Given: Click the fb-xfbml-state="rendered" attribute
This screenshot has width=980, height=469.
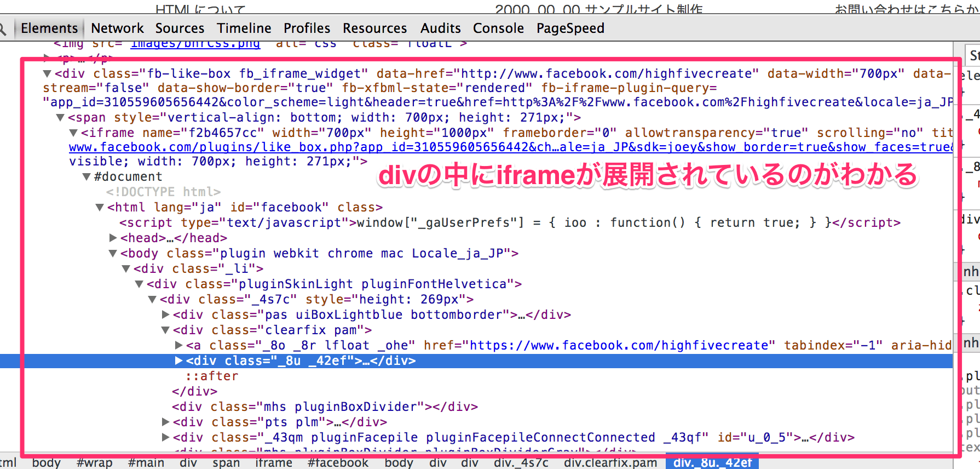Looking at the screenshot, I should pos(437,88).
